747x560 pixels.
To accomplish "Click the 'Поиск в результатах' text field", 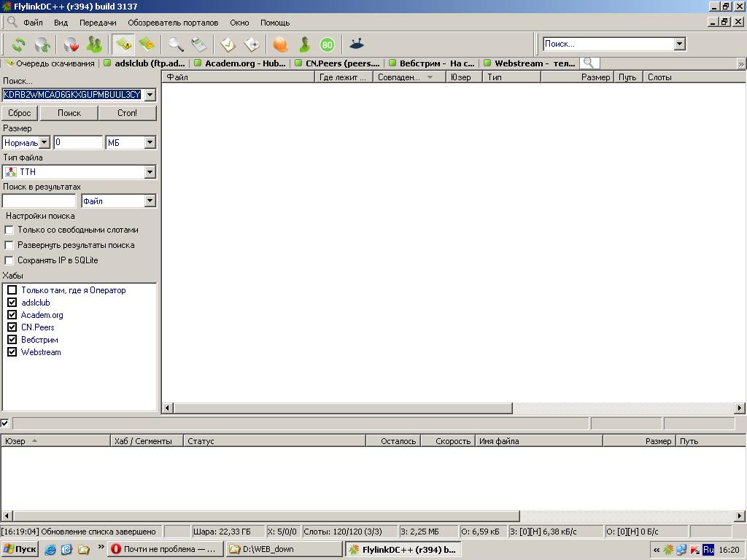I will [x=39, y=201].
